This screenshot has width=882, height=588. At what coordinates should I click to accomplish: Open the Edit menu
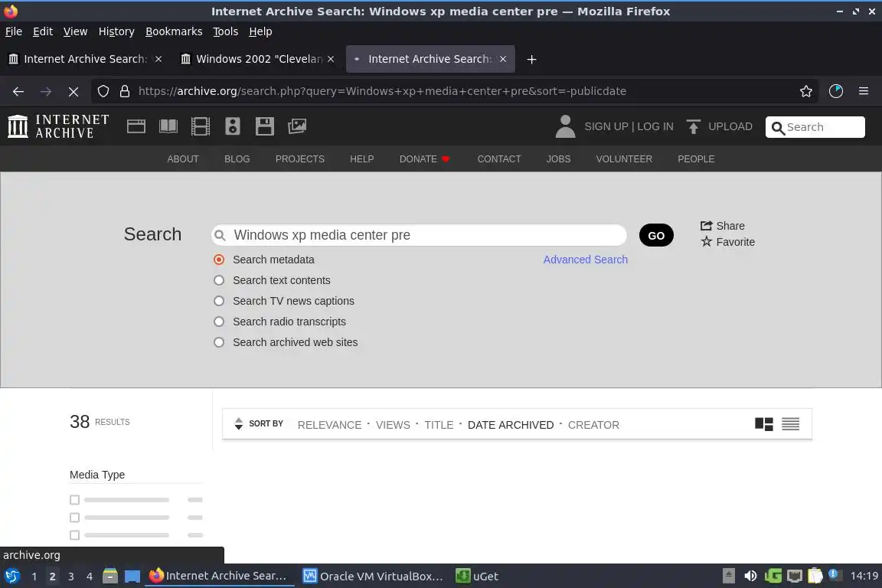pyautogui.click(x=43, y=31)
